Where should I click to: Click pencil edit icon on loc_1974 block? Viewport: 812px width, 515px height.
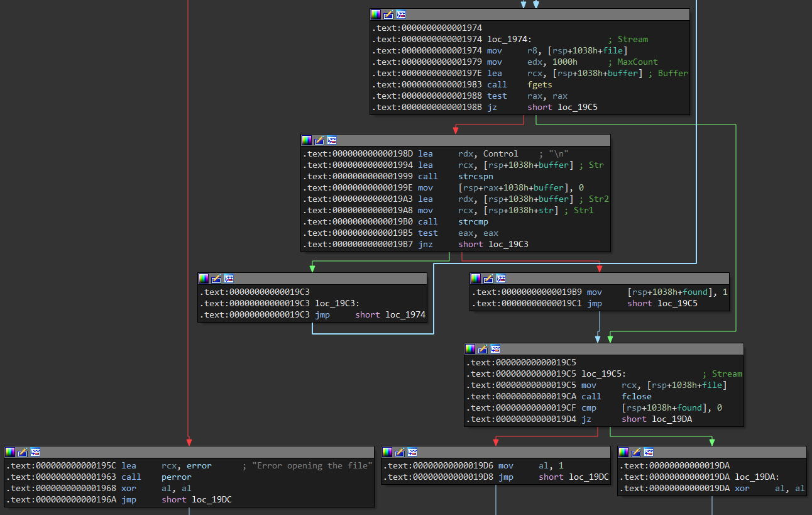pos(388,14)
